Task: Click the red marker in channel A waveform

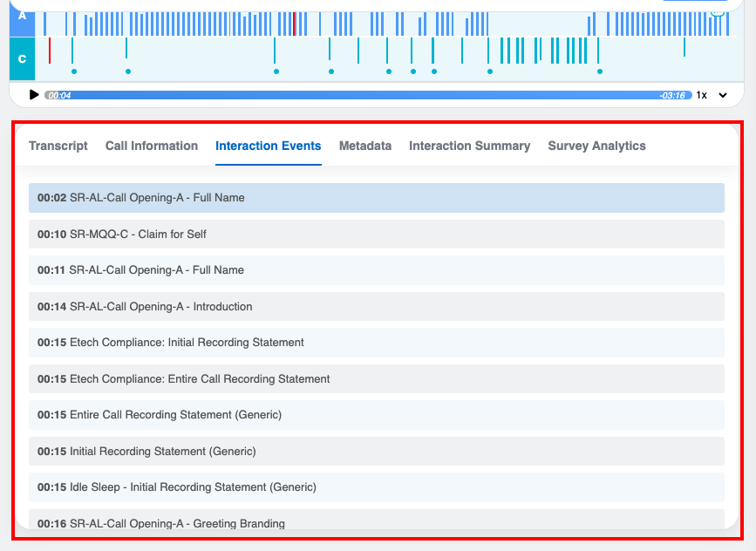Action: coord(294,23)
